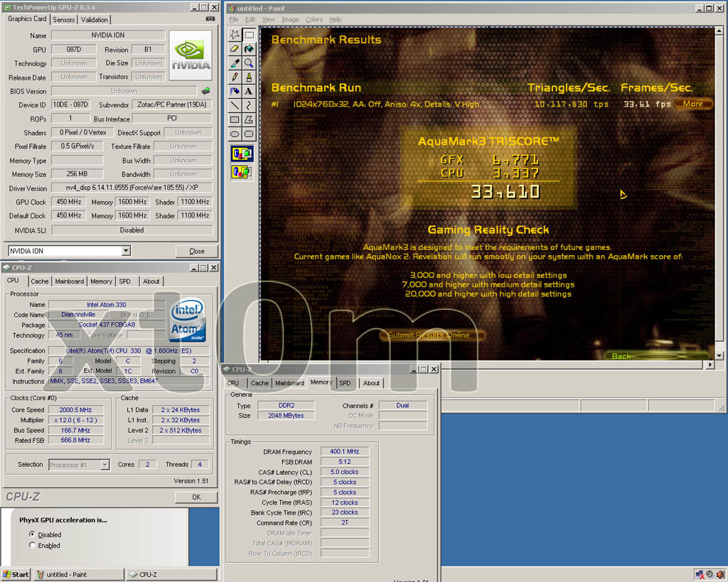Click Paint horizontal scrollbar right arrow
This screenshot has height=582, width=728.
710,365
